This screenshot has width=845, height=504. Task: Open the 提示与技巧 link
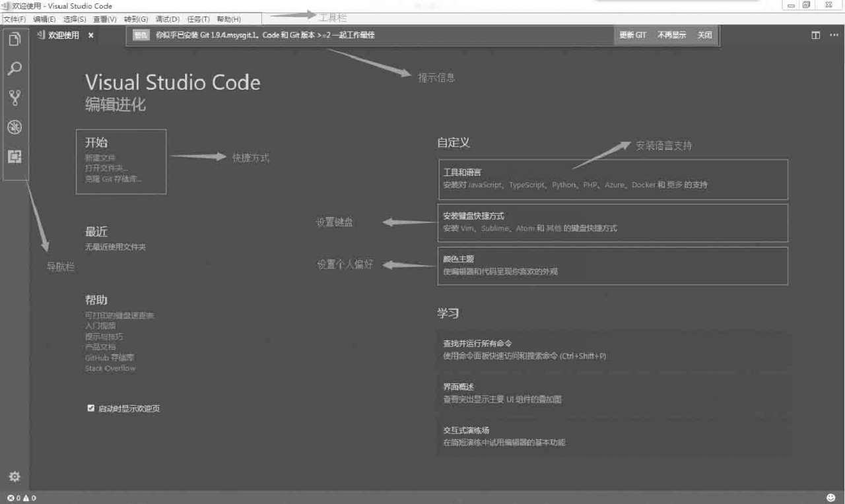(104, 336)
